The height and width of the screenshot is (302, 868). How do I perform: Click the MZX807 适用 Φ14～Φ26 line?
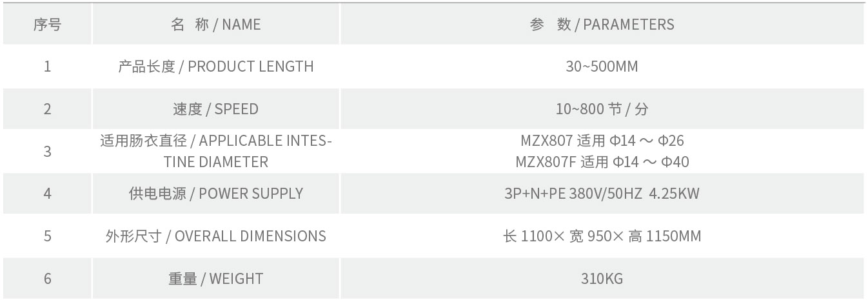602,141
